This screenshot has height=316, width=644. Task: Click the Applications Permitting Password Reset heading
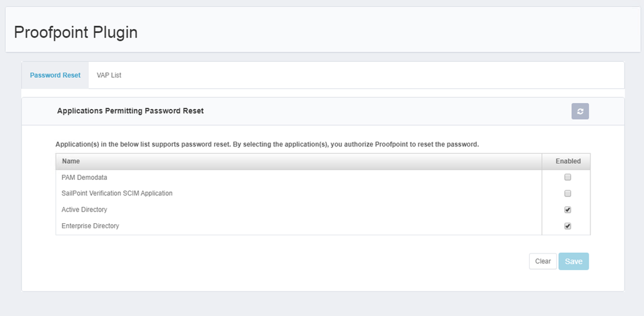click(x=130, y=111)
